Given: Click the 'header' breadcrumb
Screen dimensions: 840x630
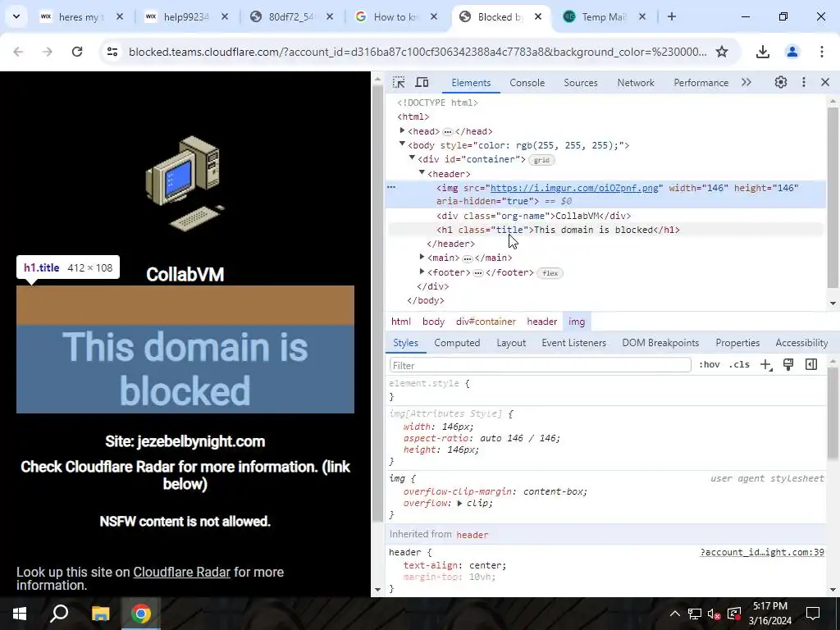Looking at the screenshot, I should click(542, 322).
